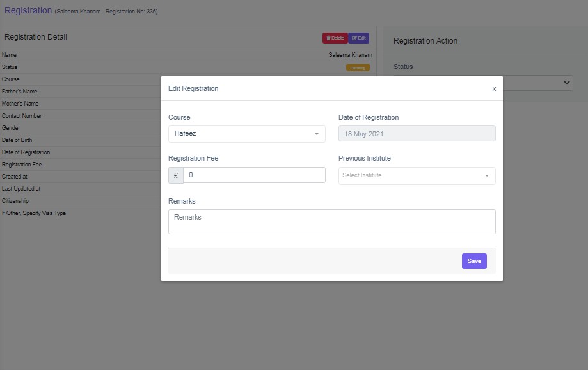Click the Mother's Name row label
Viewport: 588px width, 370px height.
coord(20,104)
